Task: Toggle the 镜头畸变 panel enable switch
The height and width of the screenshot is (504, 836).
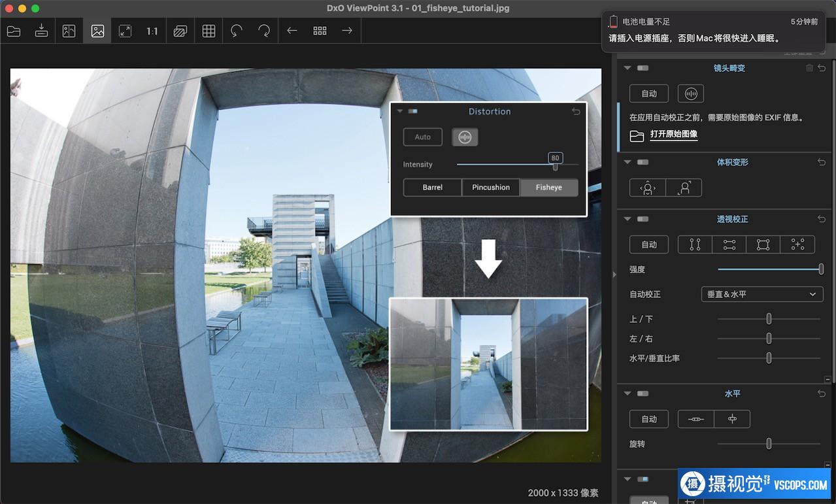Action: [x=643, y=68]
